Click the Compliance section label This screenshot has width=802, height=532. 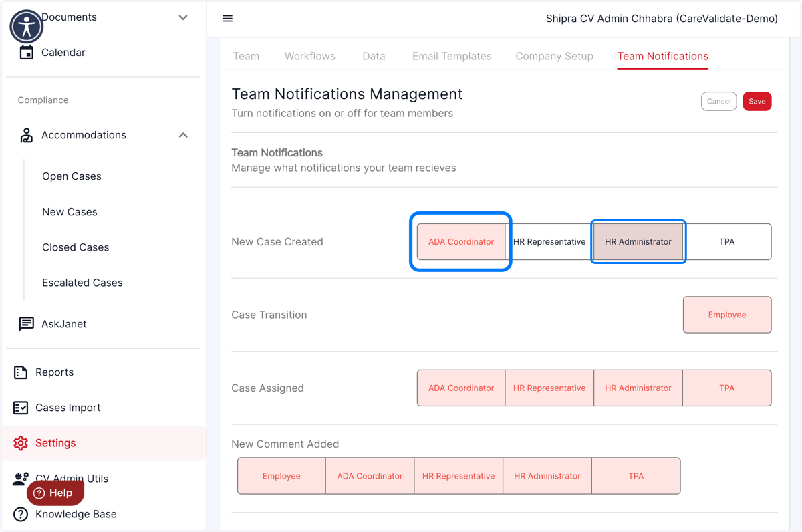tap(43, 100)
